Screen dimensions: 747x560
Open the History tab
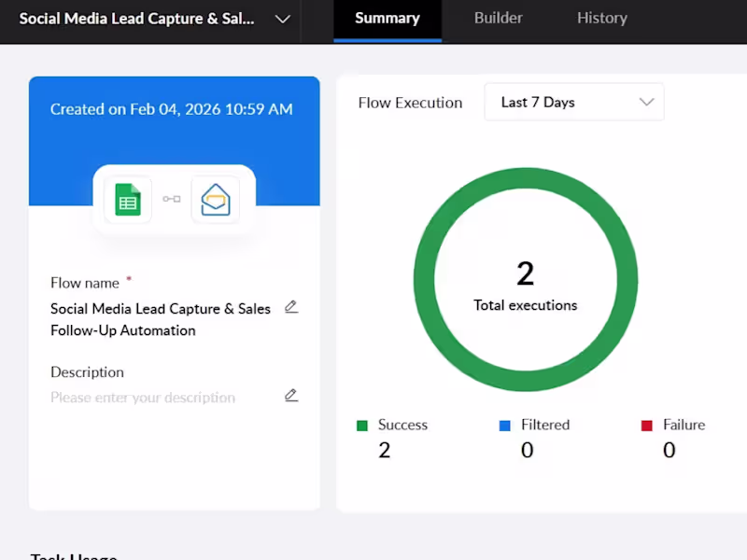(x=601, y=18)
